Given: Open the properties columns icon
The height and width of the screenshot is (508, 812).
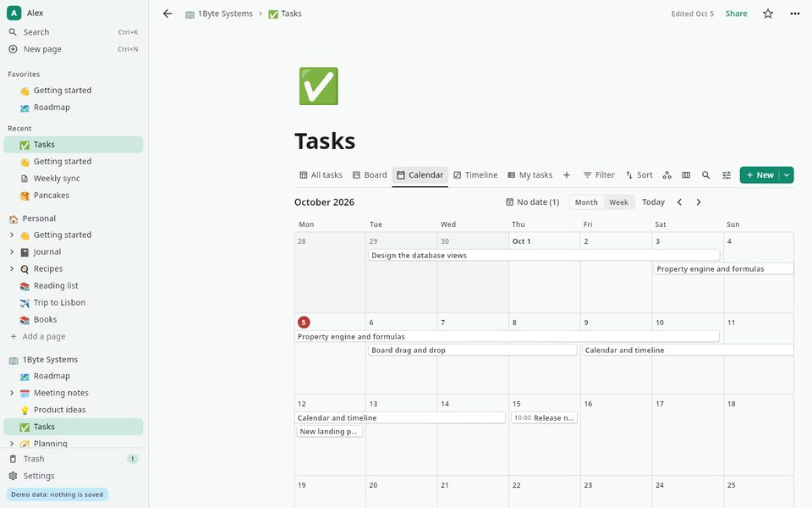Looking at the screenshot, I should [x=686, y=175].
